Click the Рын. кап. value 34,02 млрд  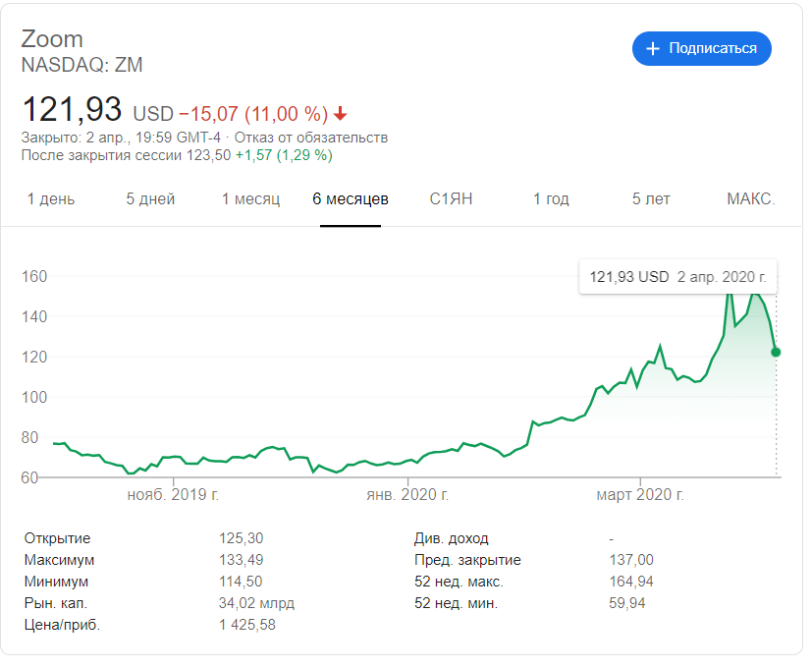(x=256, y=604)
